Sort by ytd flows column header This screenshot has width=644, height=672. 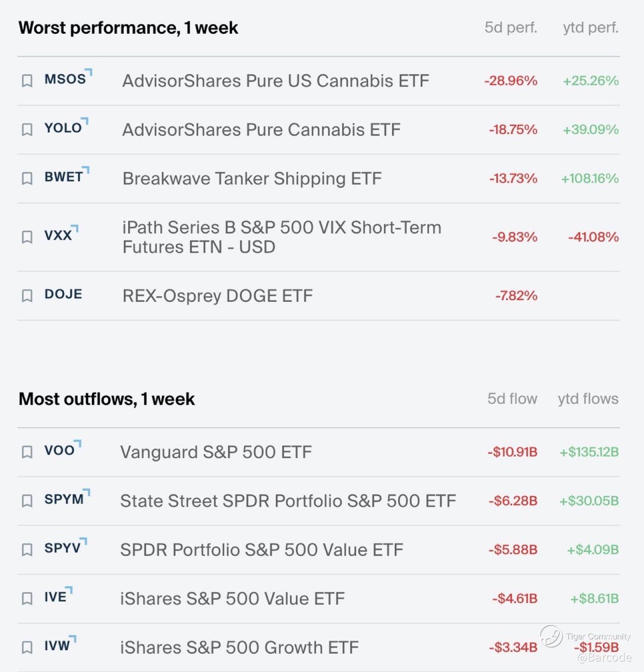[x=588, y=399]
